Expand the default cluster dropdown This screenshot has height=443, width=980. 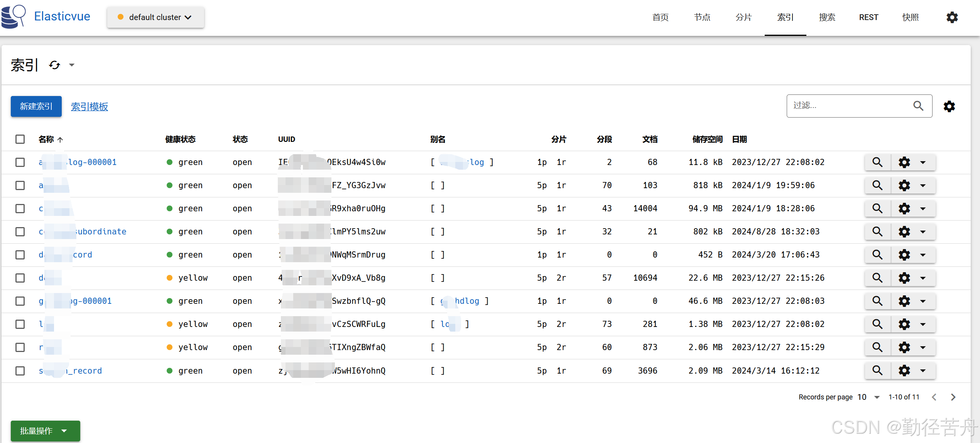click(155, 17)
